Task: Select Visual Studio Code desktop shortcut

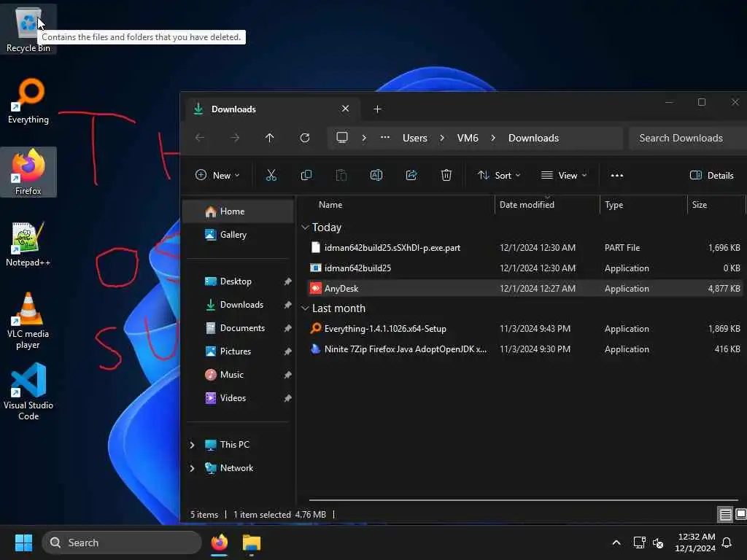Action: click(x=28, y=392)
